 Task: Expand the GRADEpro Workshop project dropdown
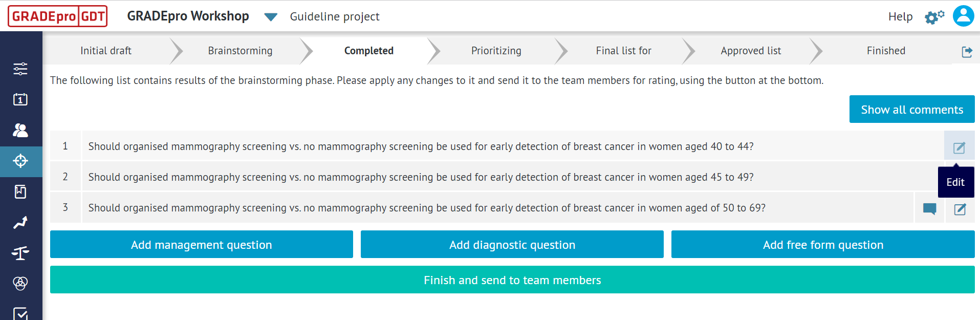click(x=271, y=16)
